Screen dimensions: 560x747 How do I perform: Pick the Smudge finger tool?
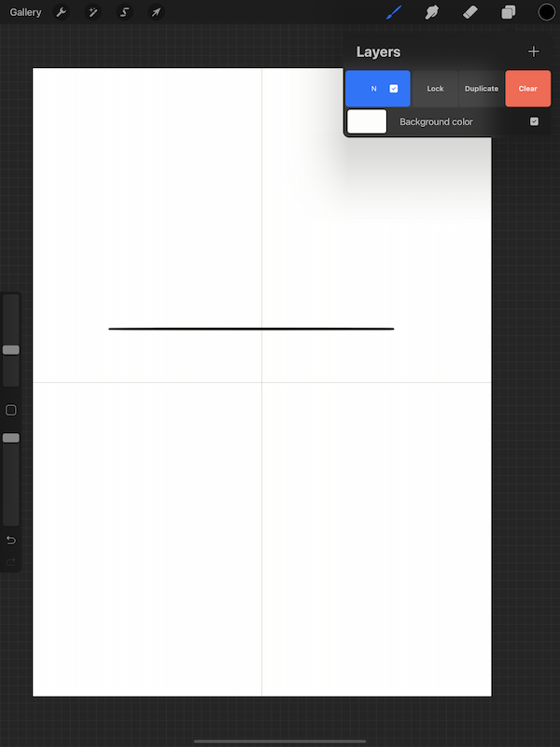(431, 12)
